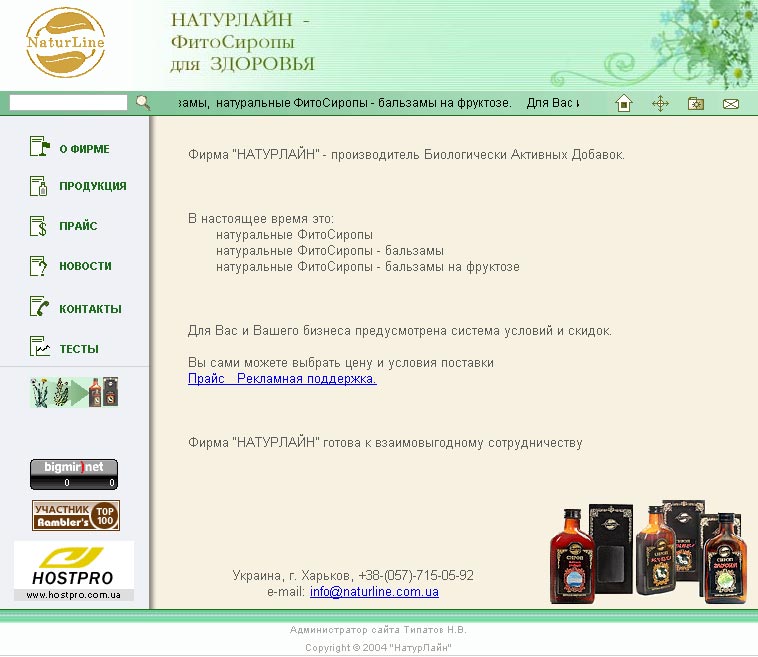Viewport: 758px width, 657px height.
Task: Click the производитель Биологически Активных Добавок line
Action: pos(406,155)
